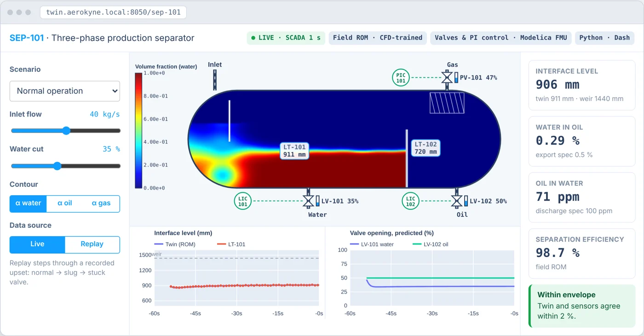Select the α oil contour tab

pos(65,203)
